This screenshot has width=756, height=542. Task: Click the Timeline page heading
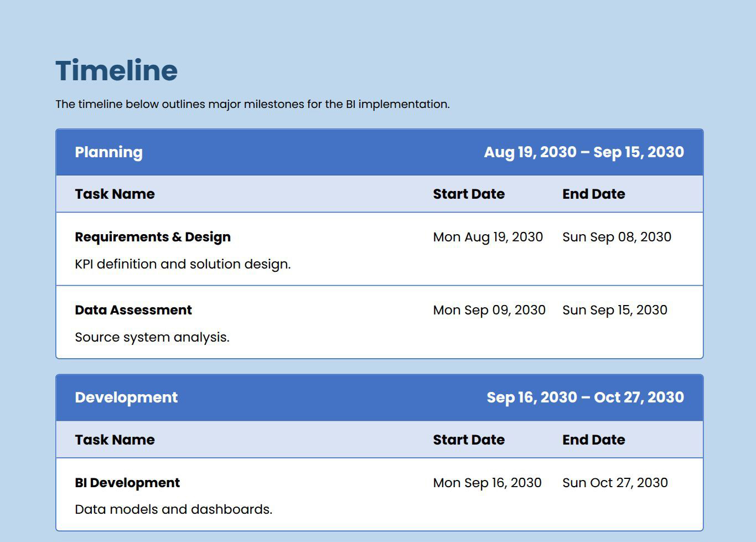(116, 71)
